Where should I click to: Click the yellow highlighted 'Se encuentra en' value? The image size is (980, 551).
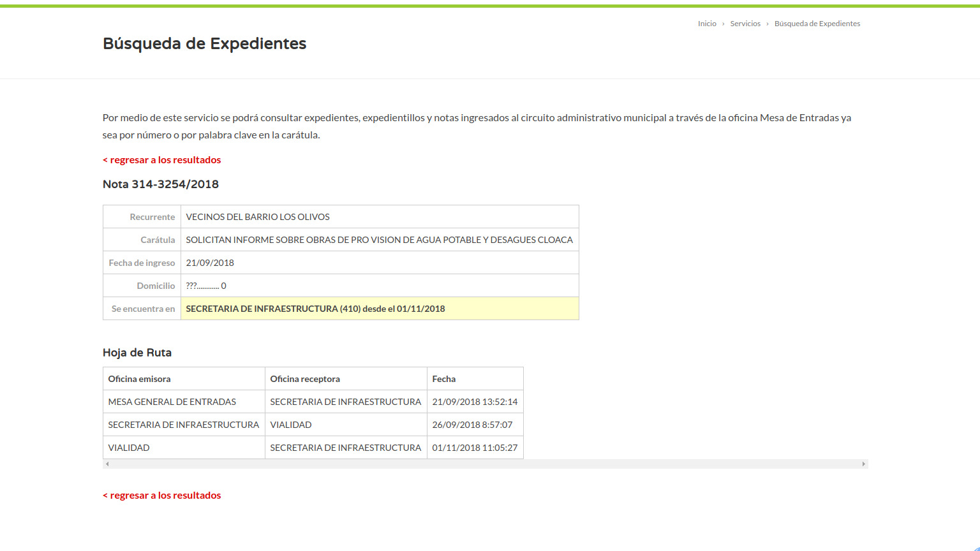tap(315, 309)
